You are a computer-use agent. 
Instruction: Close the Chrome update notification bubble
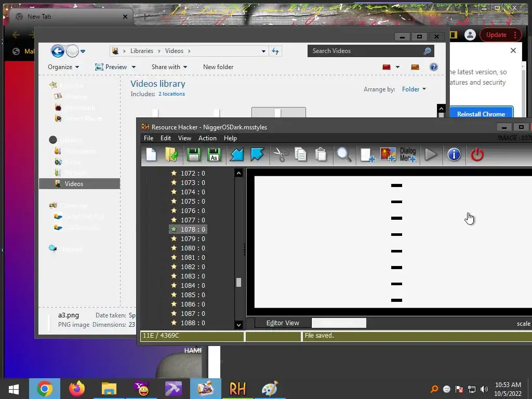point(513,50)
